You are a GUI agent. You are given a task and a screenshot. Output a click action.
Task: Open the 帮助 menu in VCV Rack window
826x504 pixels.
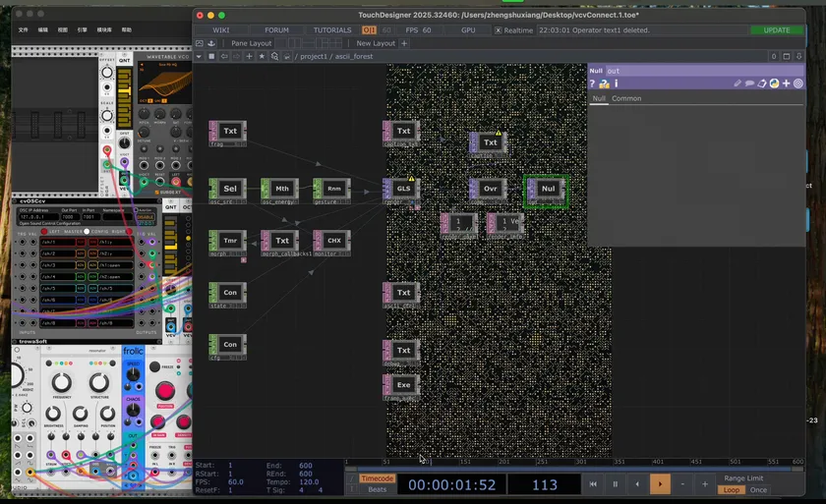(x=127, y=30)
